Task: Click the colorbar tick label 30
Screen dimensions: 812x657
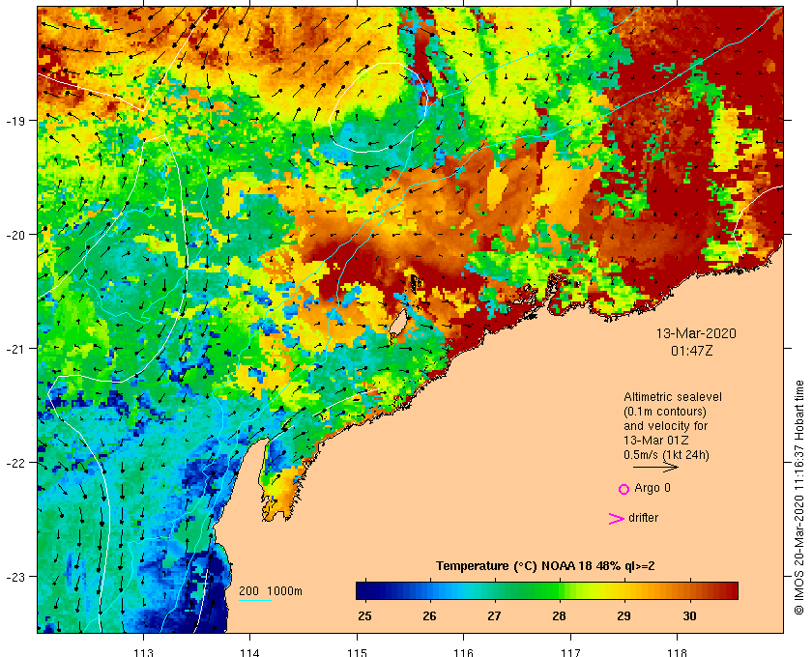Action: click(x=689, y=616)
